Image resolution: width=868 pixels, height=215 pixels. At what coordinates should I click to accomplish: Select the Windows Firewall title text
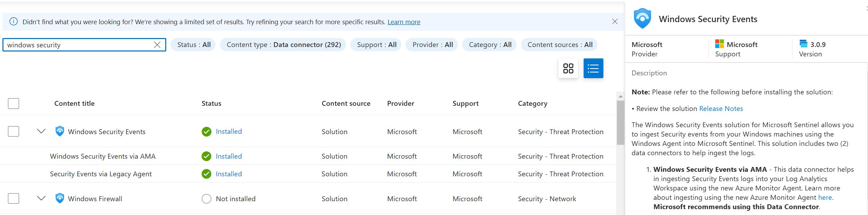coord(95,199)
